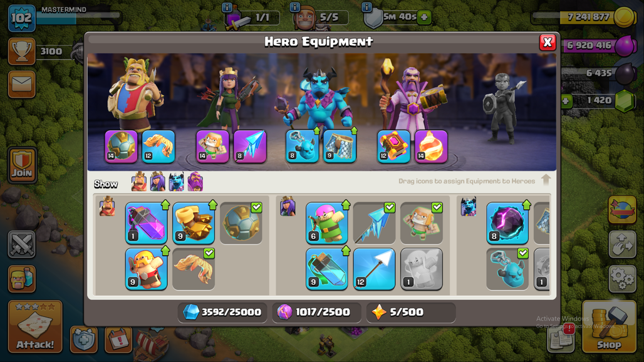
Task: Open the Join clan menu
Action: point(22,165)
